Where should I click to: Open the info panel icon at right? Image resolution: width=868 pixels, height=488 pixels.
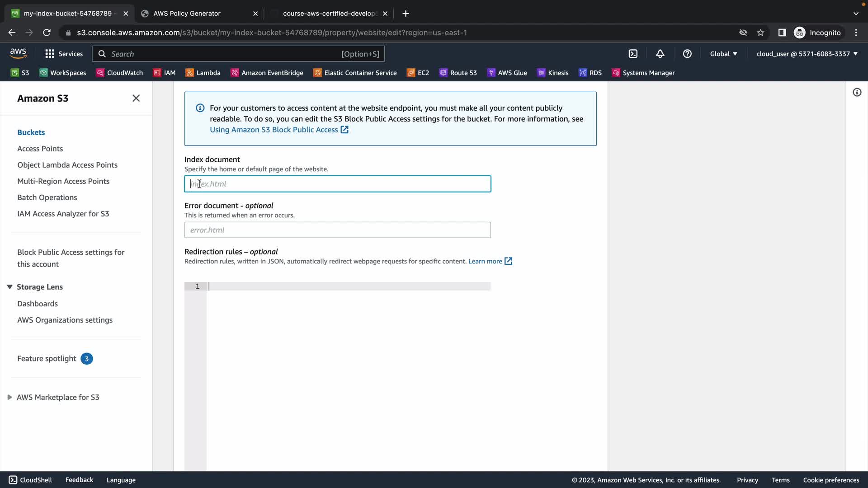tap(857, 93)
